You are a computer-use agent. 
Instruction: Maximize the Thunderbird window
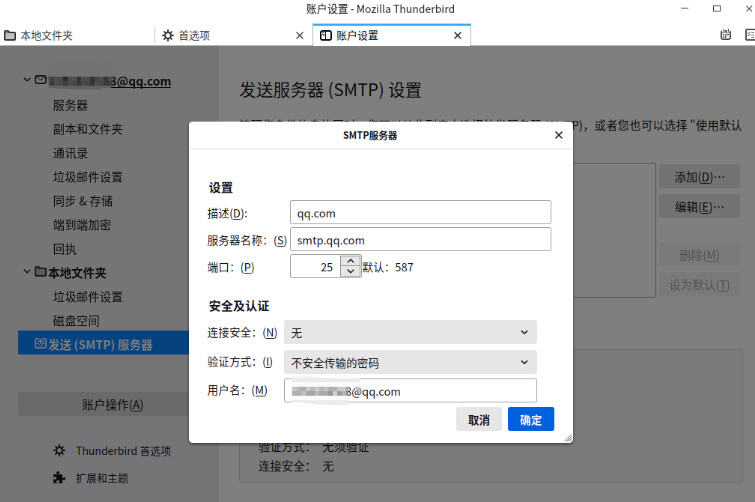[717, 9]
